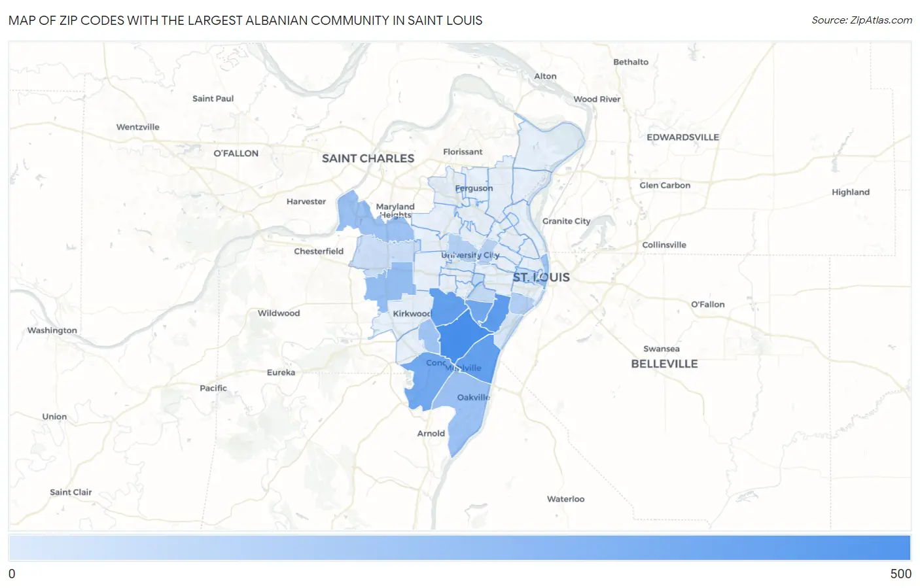Click the color gradient legend bar
Viewport: 920px width, 588px height.
[x=459, y=548]
